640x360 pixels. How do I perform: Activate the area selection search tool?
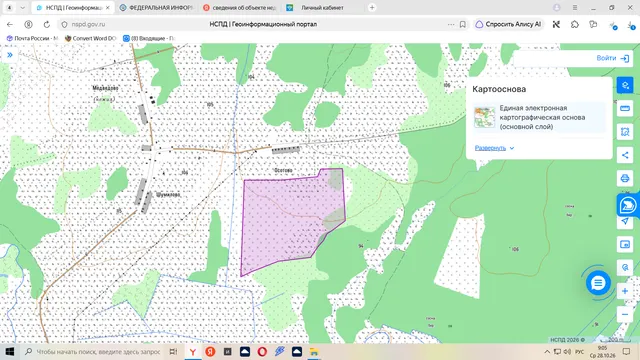[625, 132]
